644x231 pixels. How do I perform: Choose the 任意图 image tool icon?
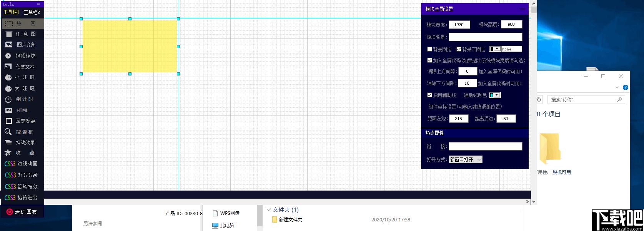(9, 34)
